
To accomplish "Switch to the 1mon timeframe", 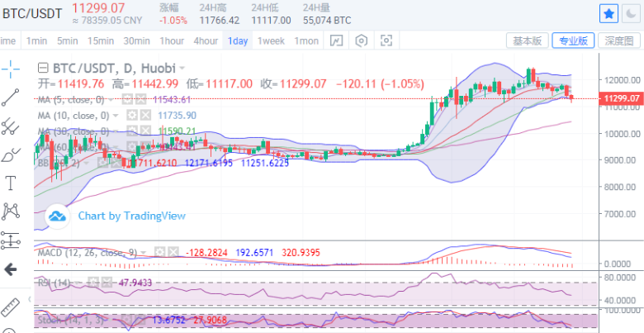I will tap(306, 40).
